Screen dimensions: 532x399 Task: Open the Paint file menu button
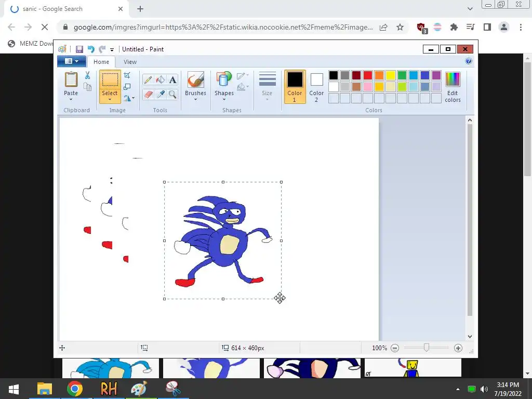tap(72, 61)
